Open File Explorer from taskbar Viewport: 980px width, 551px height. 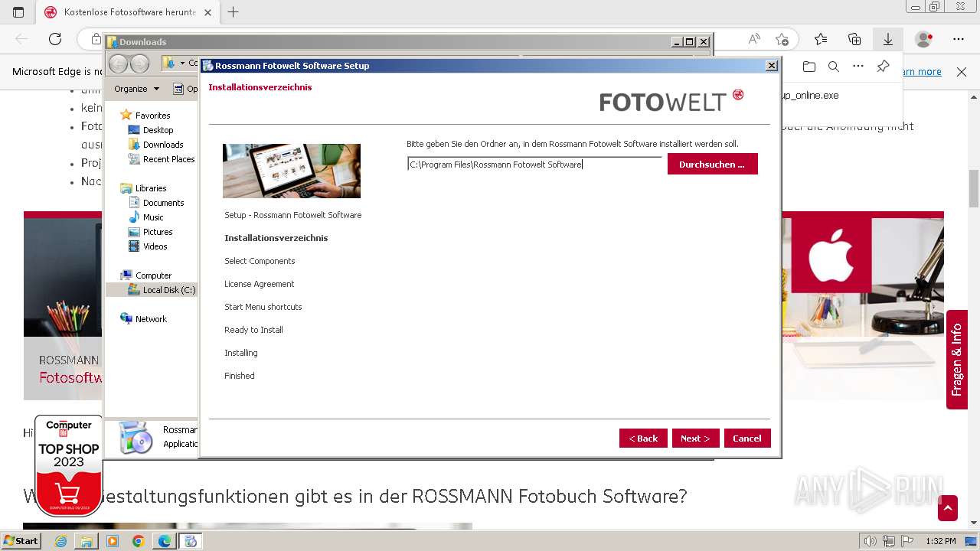click(x=87, y=541)
